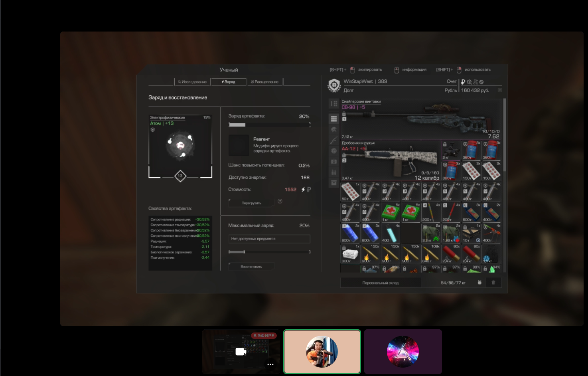The width and height of the screenshot is (588, 376).
Task: Click the ruble icon beside 1552 cost
Action: point(309,190)
